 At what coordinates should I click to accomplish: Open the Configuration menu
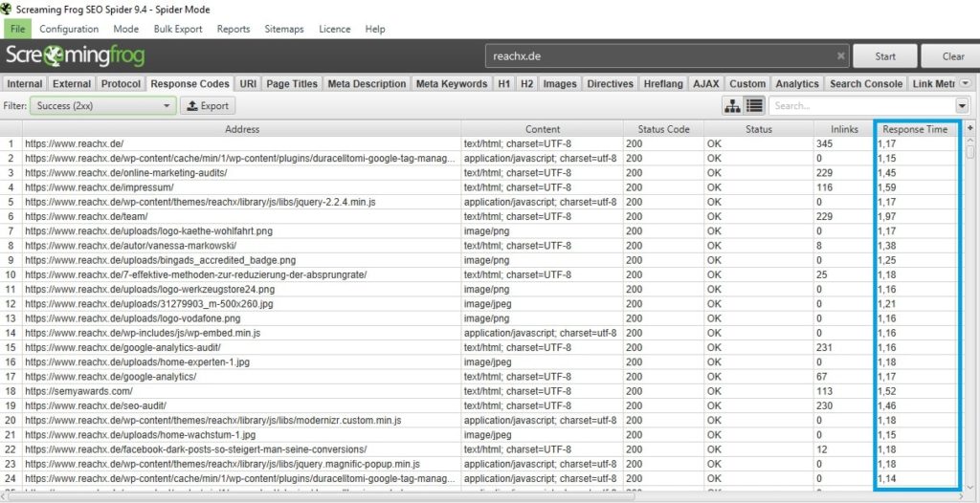[69, 29]
